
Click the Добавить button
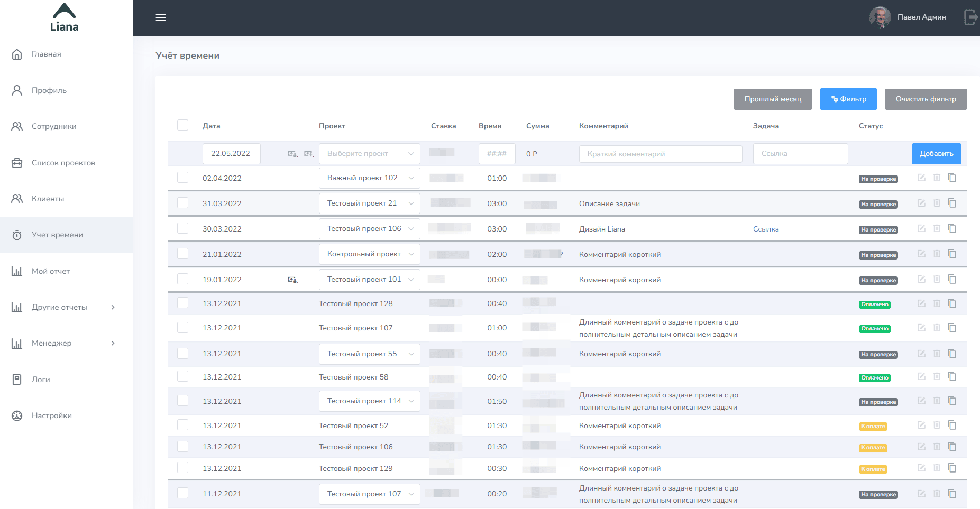coord(936,154)
